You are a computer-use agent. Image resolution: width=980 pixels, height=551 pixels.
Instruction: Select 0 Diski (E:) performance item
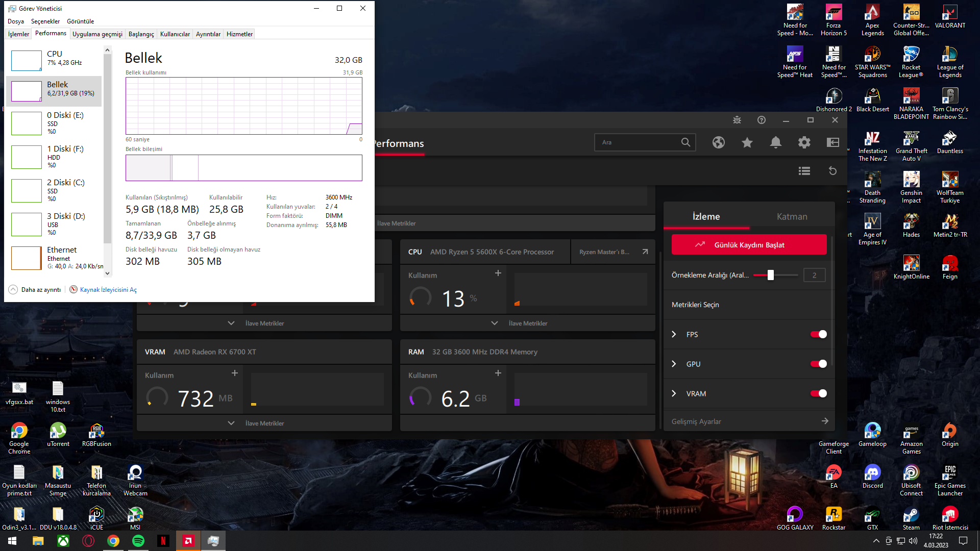pos(54,123)
